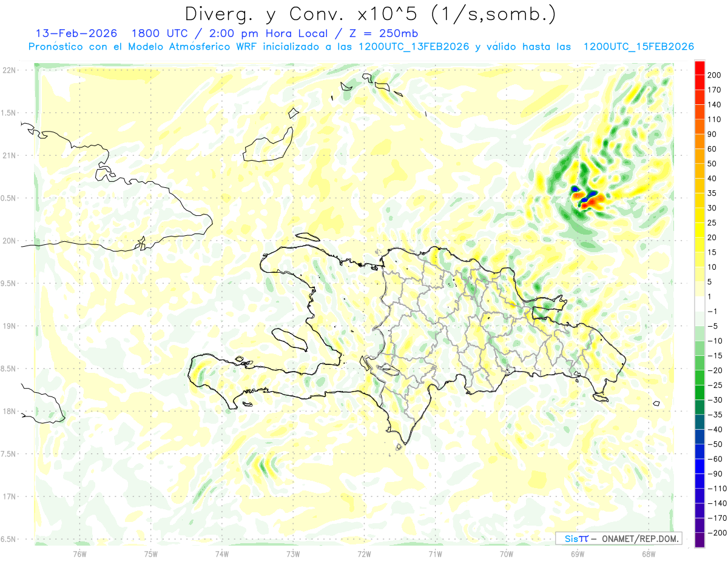Click latitude label "0.5N"
The height and width of the screenshot is (562, 728).
(8, 198)
